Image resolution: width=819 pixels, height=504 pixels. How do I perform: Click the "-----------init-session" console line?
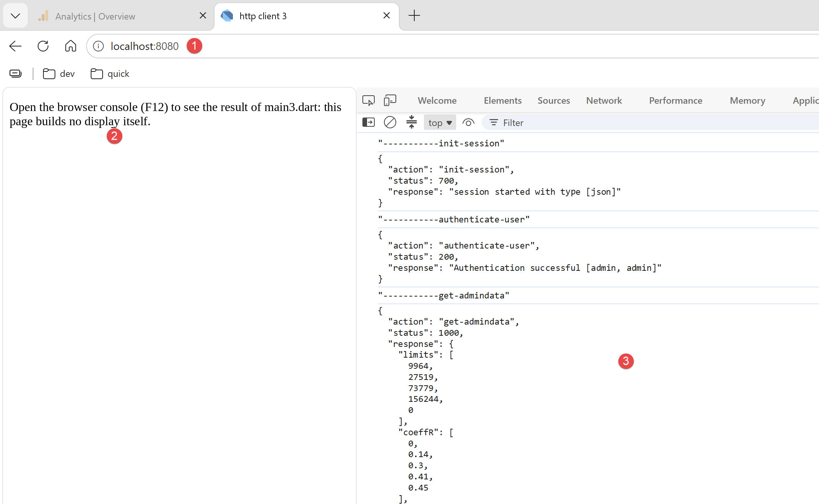click(x=441, y=143)
